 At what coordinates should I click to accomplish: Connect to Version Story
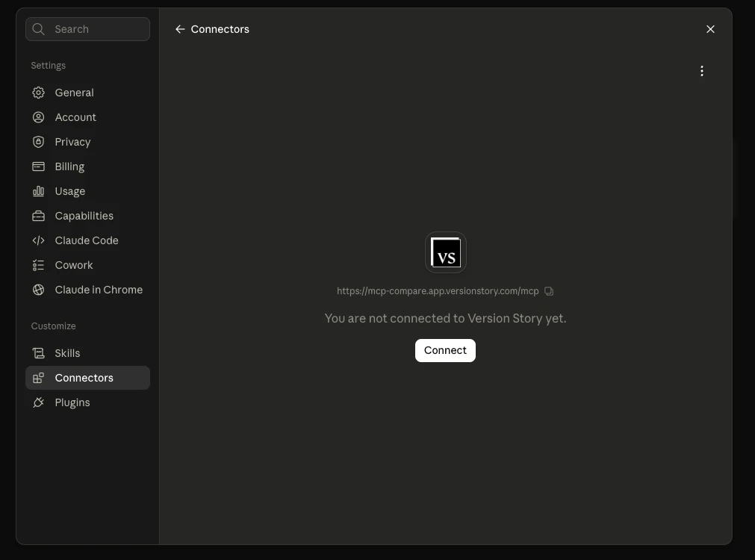[x=445, y=350]
